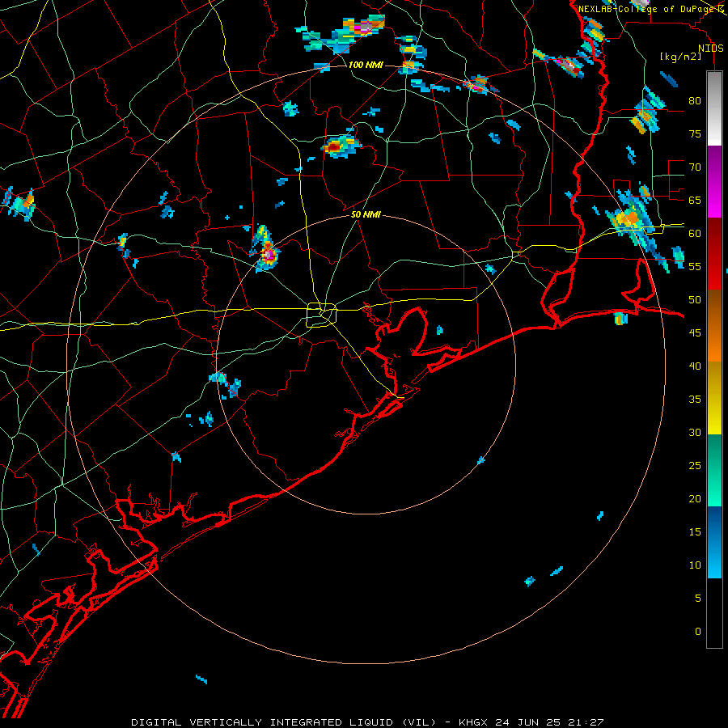The image size is (728, 728).
Task: Click the legend value 45
Action: click(x=695, y=333)
